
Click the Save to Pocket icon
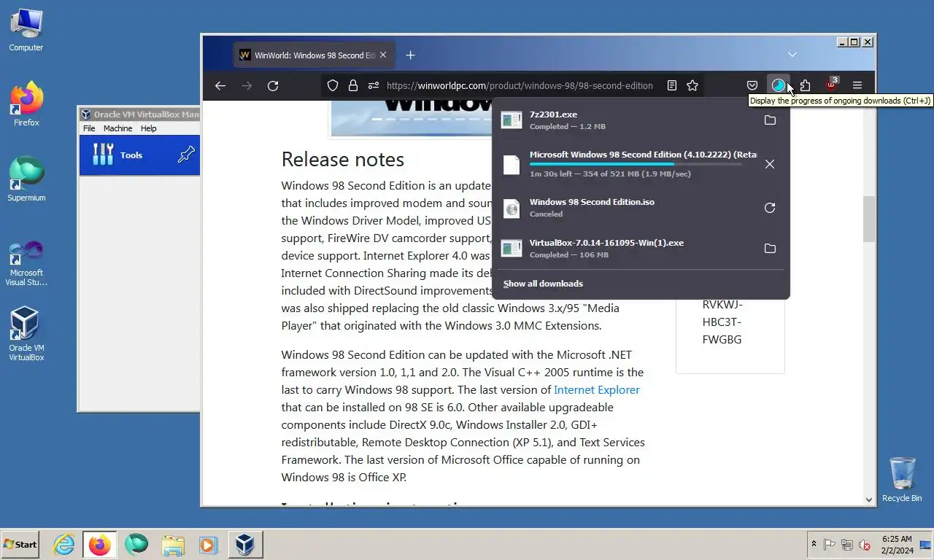(x=752, y=85)
